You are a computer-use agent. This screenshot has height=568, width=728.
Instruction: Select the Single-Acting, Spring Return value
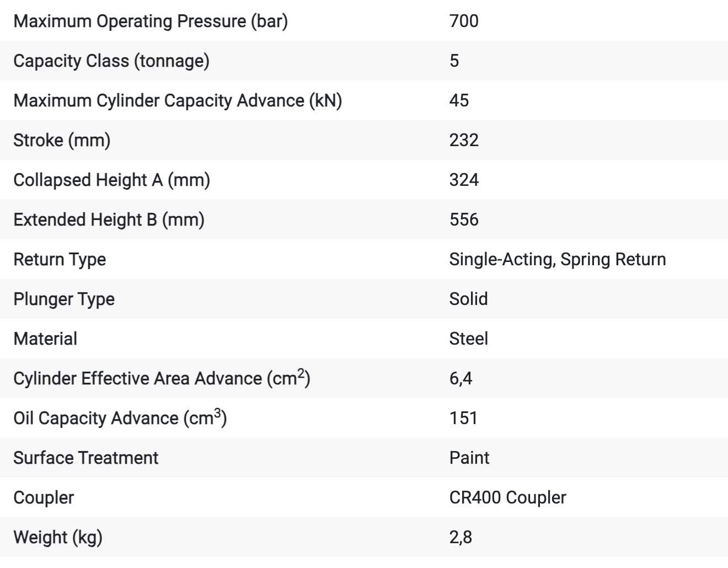(557, 259)
